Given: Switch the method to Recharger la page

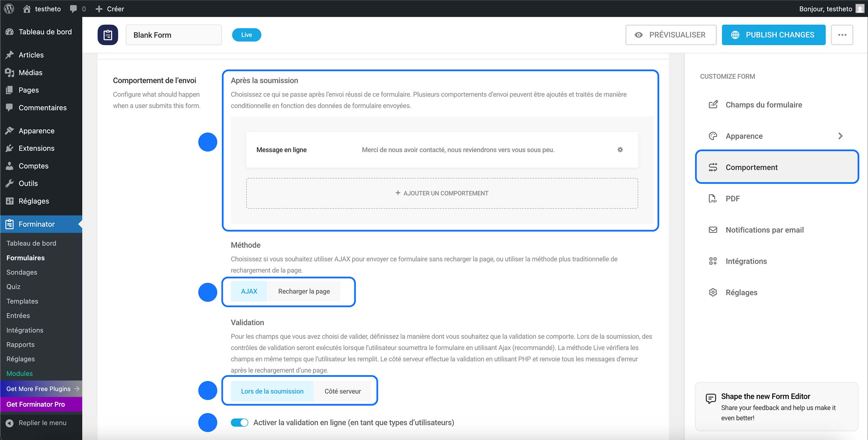Looking at the screenshot, I should (304, 291).
